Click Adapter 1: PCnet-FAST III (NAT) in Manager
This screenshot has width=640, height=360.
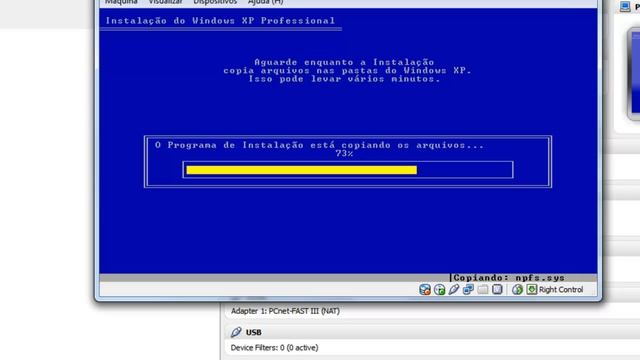click(x=285, y=311)
